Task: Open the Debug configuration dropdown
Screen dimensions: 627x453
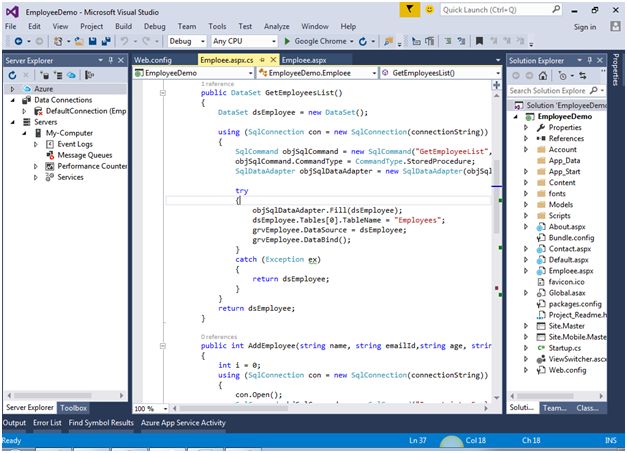Action: 186,42
